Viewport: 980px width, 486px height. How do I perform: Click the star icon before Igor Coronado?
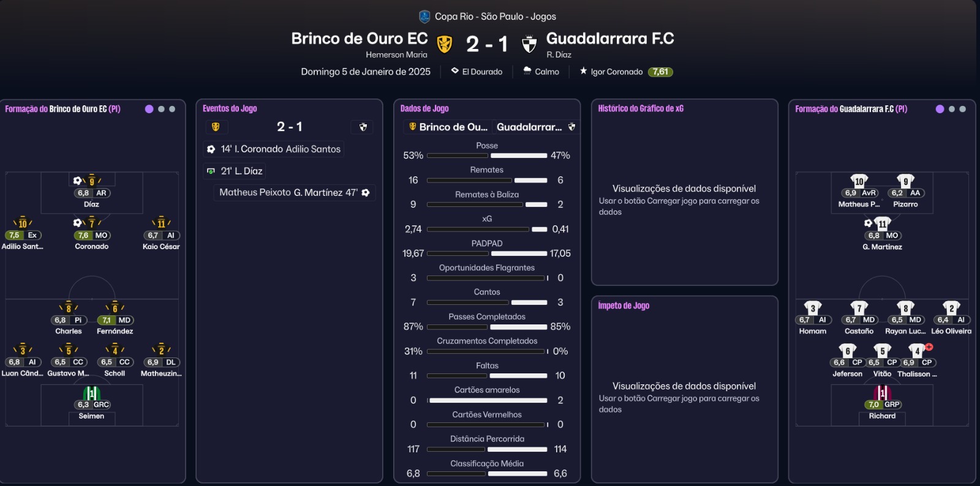(583, 72)
